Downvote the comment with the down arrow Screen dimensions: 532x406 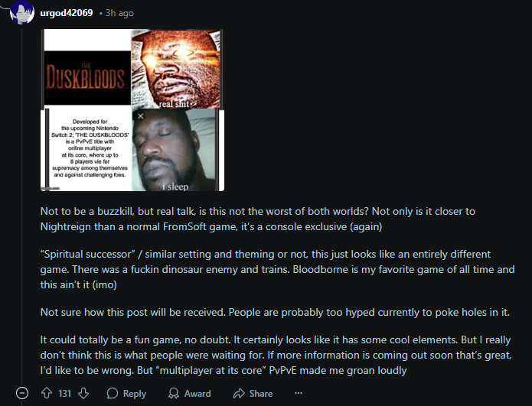click(83, 393)
